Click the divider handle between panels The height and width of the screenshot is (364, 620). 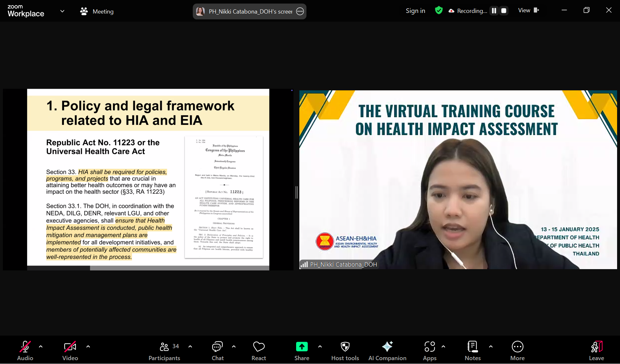coord(296,192)
